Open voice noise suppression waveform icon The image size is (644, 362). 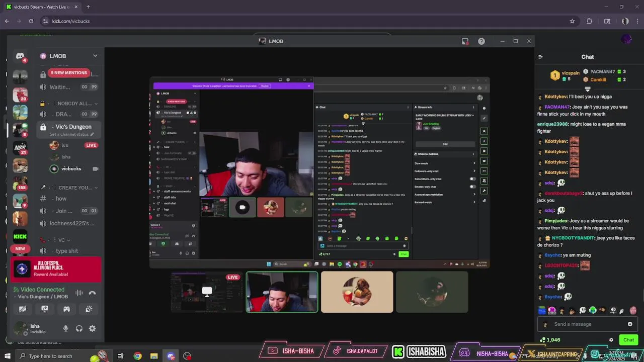(x=79, y=293)
